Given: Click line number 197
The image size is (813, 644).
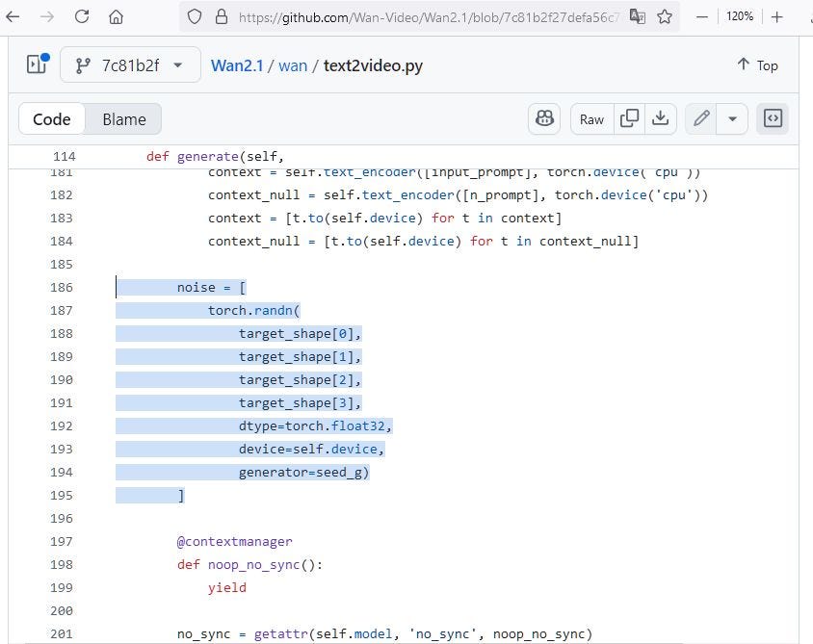Looking at the screenshot, I should coord(62,541).
